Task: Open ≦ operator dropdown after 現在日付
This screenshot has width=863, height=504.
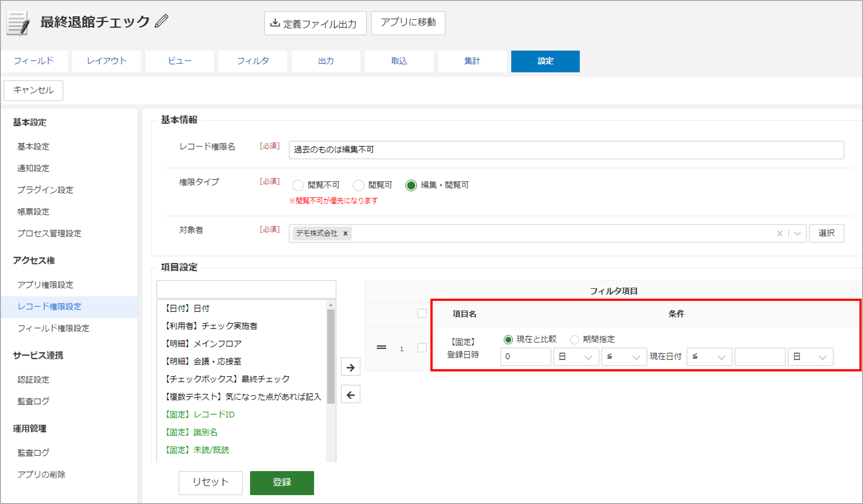Action: pyautogui.click(x=709, y=357)
